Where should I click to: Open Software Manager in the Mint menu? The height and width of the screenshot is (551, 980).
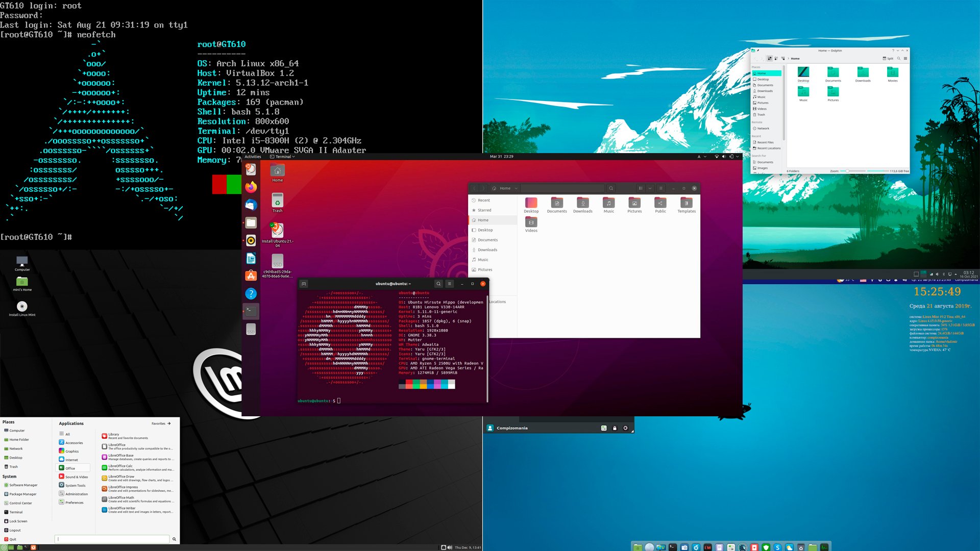point(20,485)
